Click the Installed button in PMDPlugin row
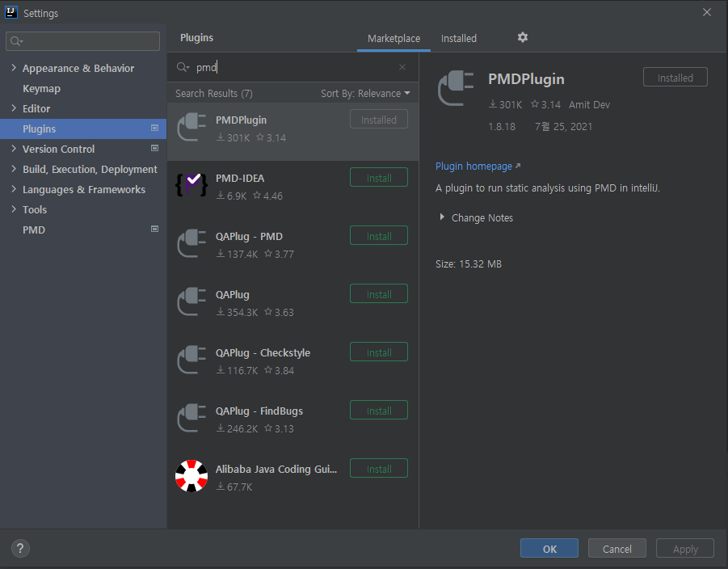This screenshot has height=569, width=728. coord(379,120)
